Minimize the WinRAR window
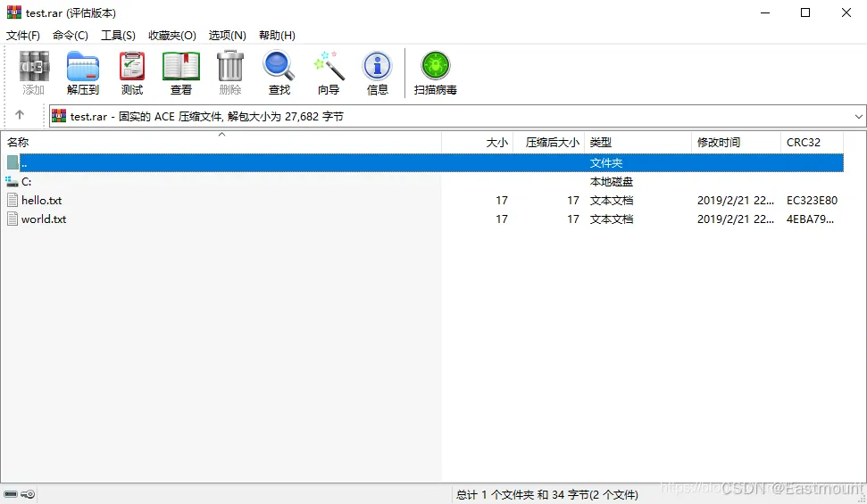Viewport: 867px width, 504px height. click(x=765, y=12)
